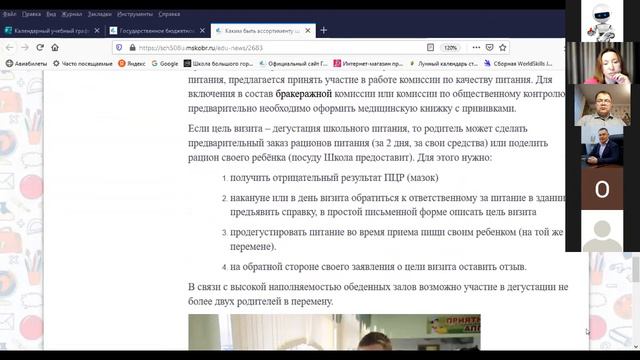Click the vertical page scrollbar thumb

point(636,269)
